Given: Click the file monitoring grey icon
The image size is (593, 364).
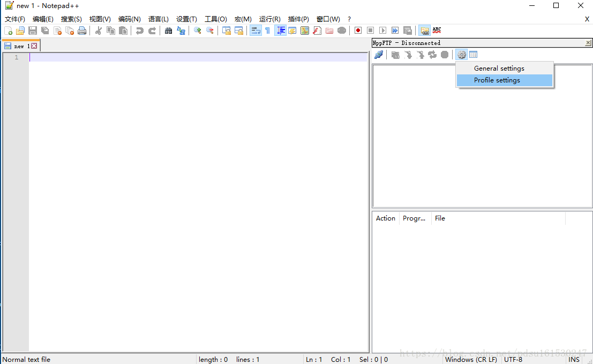Looking at the screenshot, I should pyautogui.click(x=342, y=31).
